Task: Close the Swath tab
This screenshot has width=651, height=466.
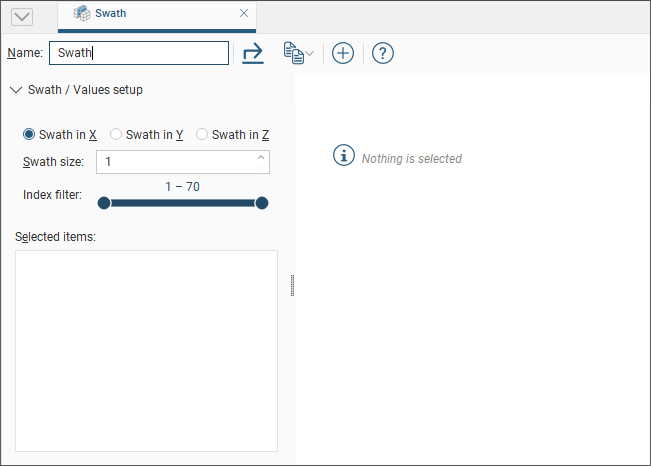Action: coord(244,14)
